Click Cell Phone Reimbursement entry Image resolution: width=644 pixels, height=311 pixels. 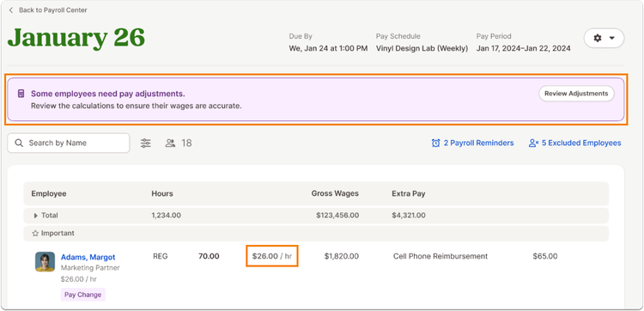point(440,256)
